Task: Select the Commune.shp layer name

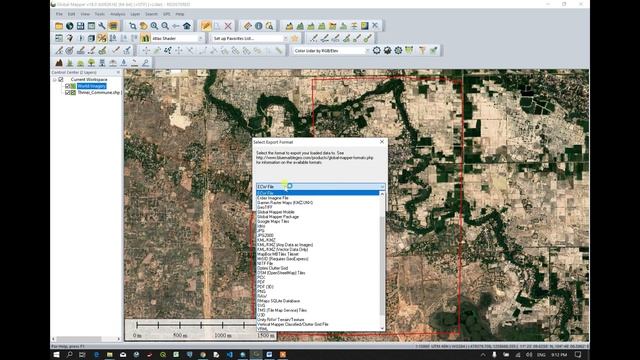Action: pos(99,93)
